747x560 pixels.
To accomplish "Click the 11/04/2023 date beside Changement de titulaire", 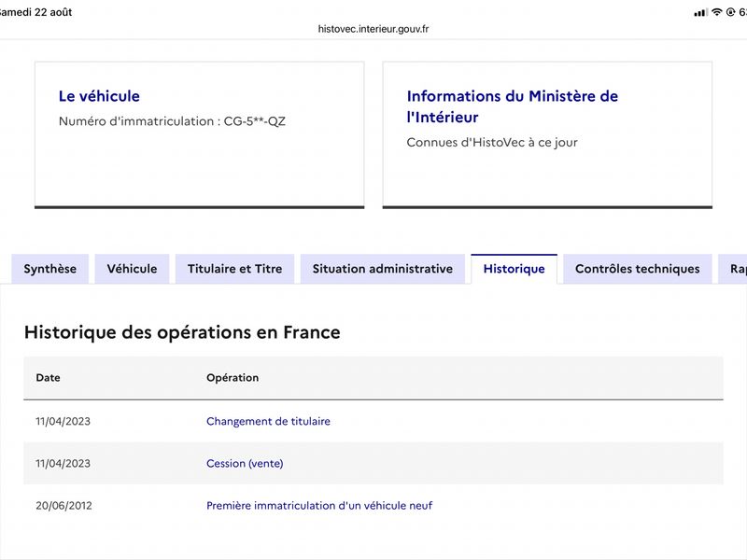I will [63, 422].
